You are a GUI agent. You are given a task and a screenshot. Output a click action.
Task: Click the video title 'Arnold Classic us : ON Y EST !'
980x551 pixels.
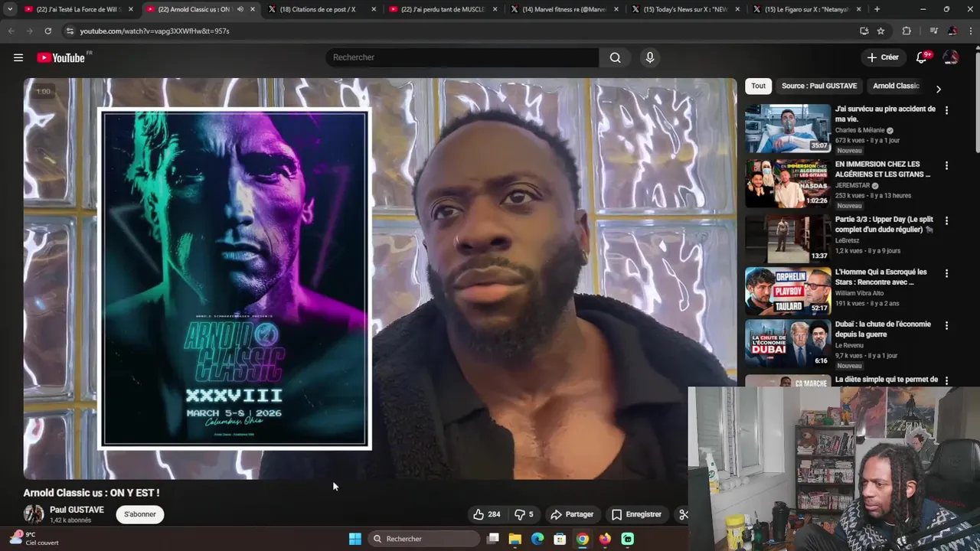(x=91, y=493)
